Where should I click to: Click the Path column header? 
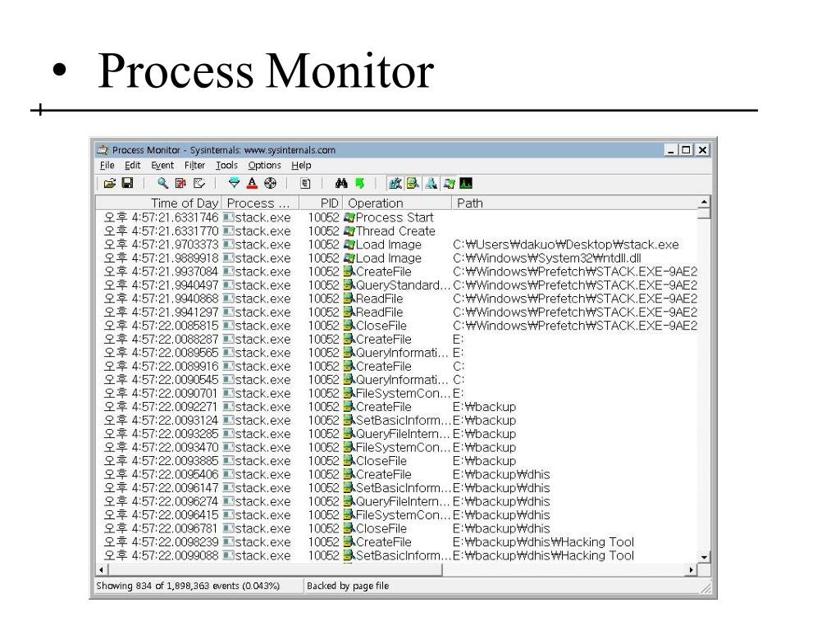(575, 203)
